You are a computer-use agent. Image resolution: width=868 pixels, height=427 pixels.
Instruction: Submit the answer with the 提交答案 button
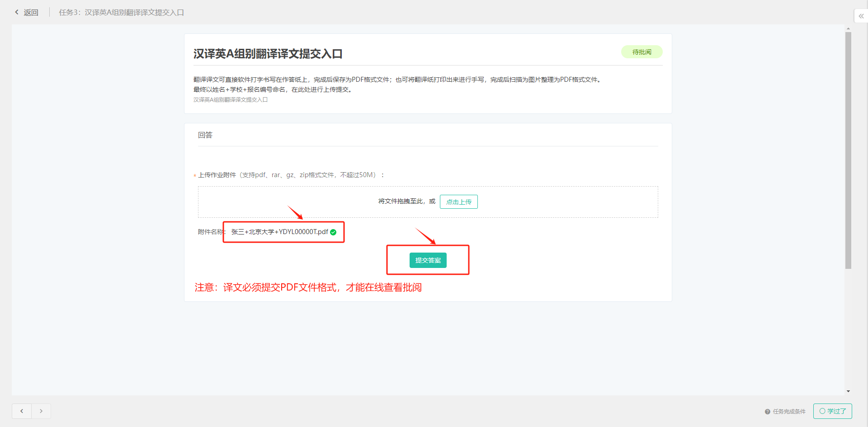click(x=428, y=260)
